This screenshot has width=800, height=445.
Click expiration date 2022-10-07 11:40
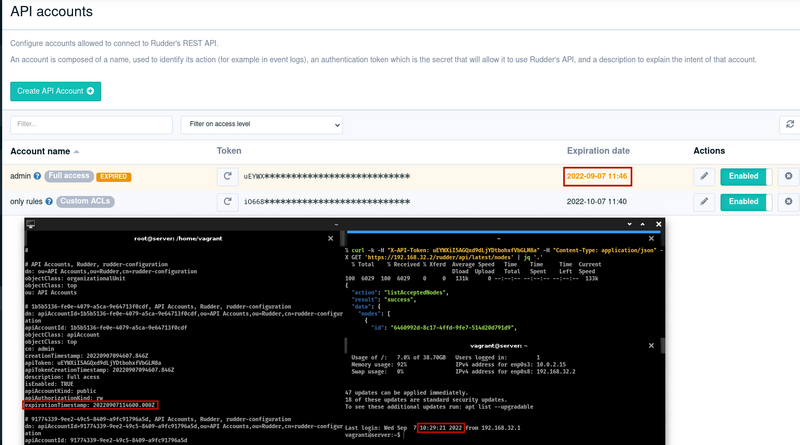tap(597, 202)
